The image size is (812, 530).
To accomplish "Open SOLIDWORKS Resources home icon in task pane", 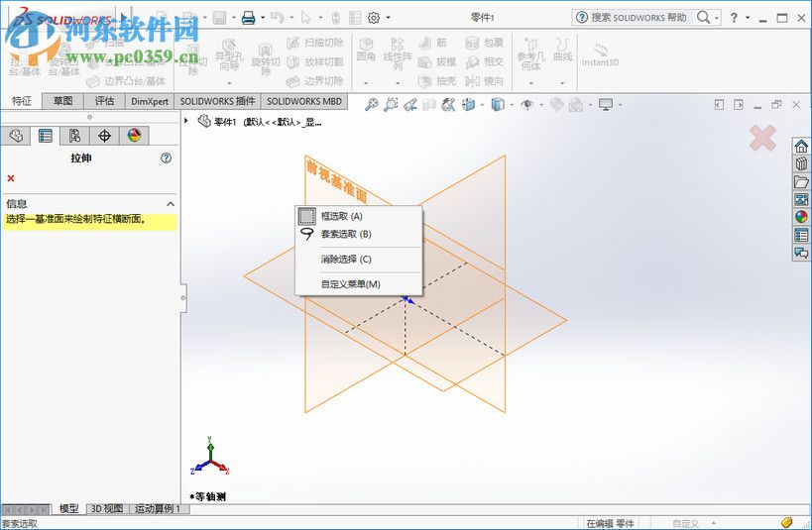I will click(801, 147).
